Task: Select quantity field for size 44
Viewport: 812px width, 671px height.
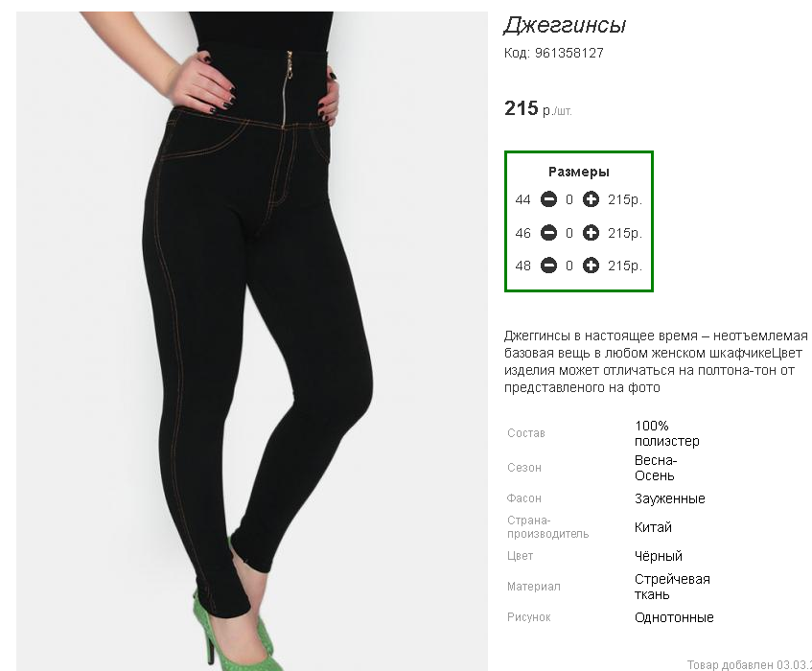Action: tap(569, 199)
